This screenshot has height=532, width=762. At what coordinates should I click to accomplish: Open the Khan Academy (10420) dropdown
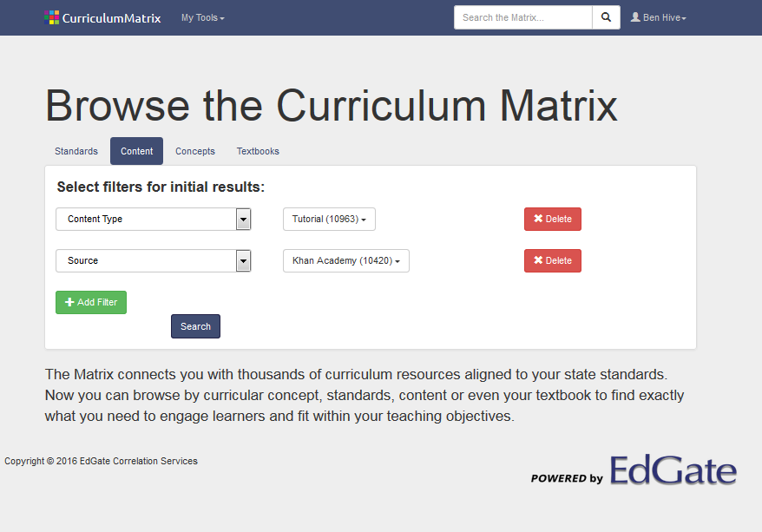(346, 261)
